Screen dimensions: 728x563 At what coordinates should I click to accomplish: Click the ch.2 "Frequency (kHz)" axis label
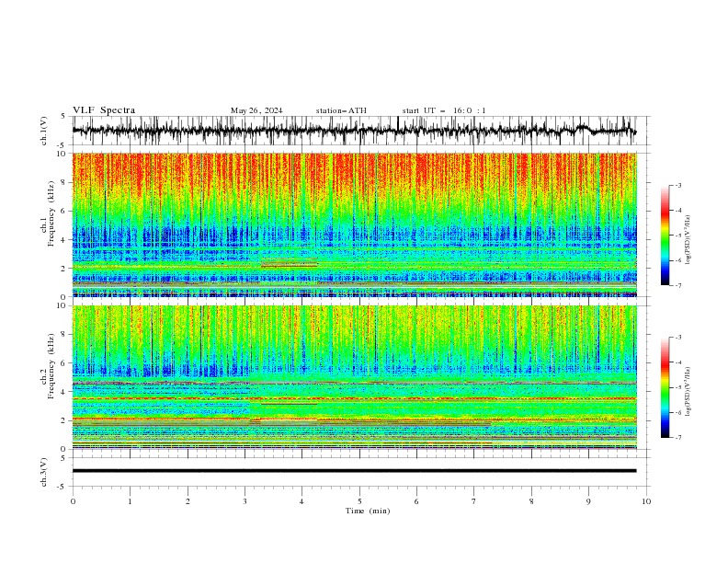tap(51, 365)
